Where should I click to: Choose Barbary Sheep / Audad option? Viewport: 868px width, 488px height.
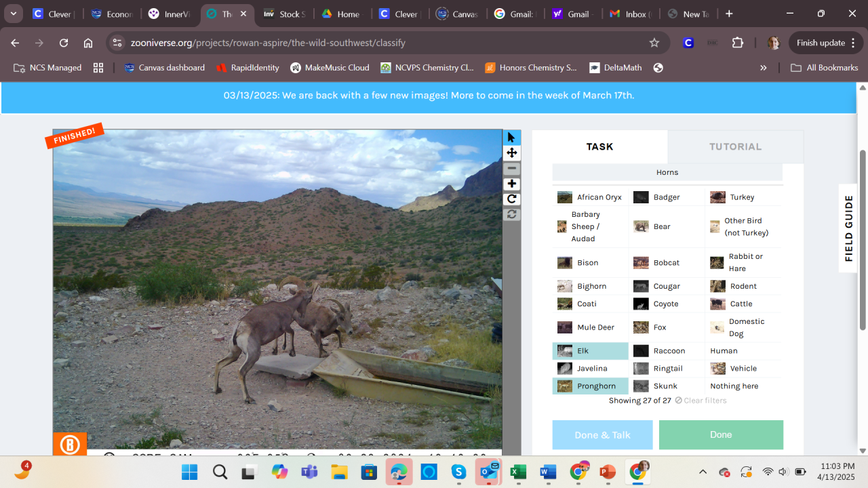point(591,226)
